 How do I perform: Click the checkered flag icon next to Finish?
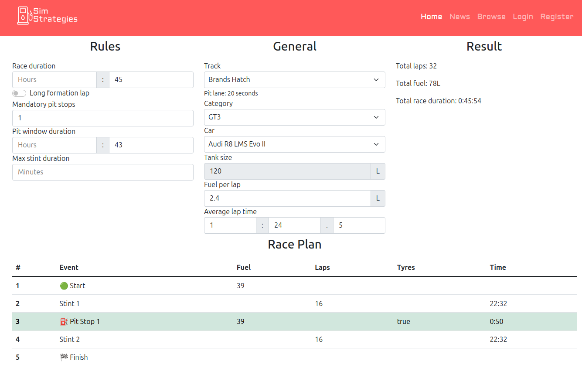(x=64, y=357)
